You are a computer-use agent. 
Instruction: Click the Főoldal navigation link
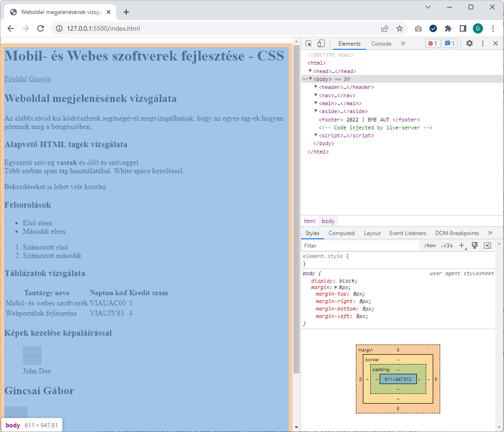15,79
